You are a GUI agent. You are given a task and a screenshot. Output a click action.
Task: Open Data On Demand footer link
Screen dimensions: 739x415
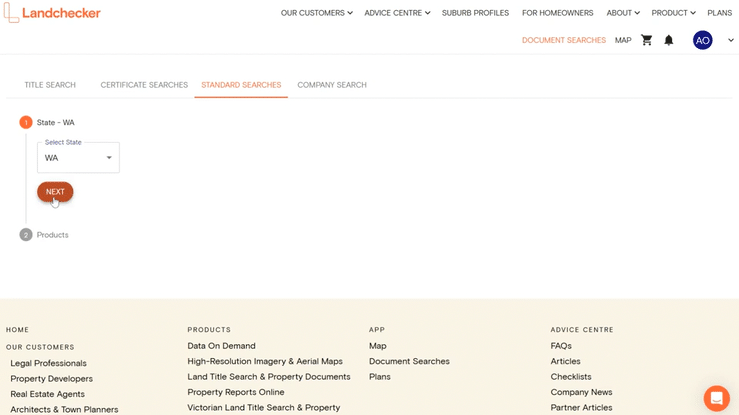[x=222, y=346]
